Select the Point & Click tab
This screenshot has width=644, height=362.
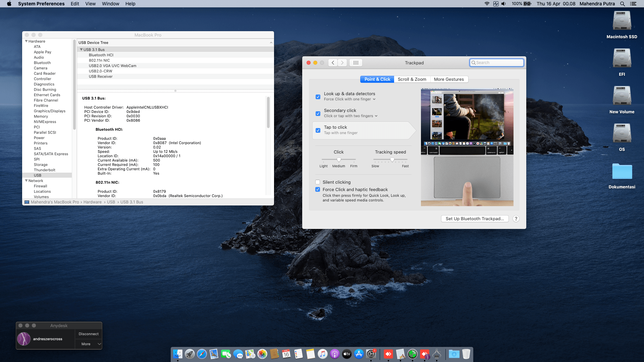click(377, 79)
